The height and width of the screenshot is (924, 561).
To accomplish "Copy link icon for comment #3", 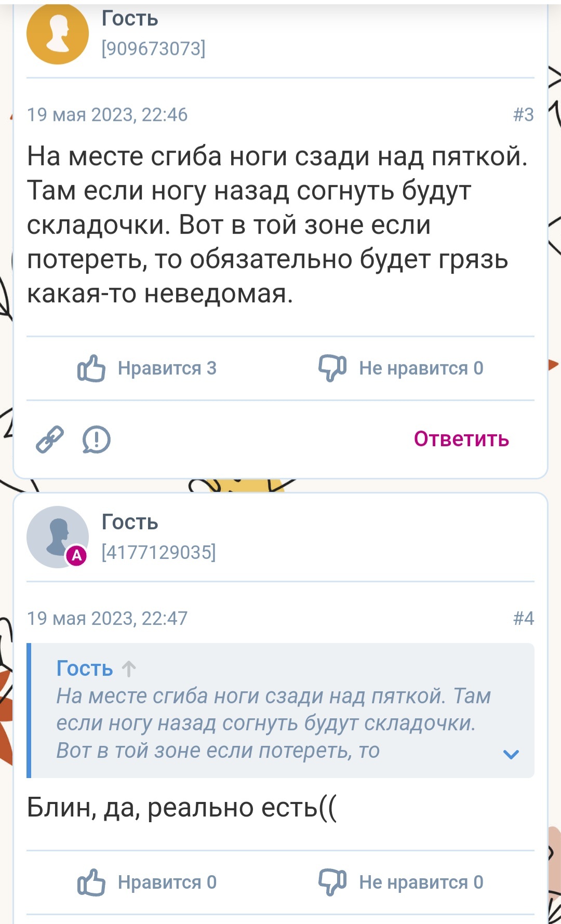I will [50, 439].
